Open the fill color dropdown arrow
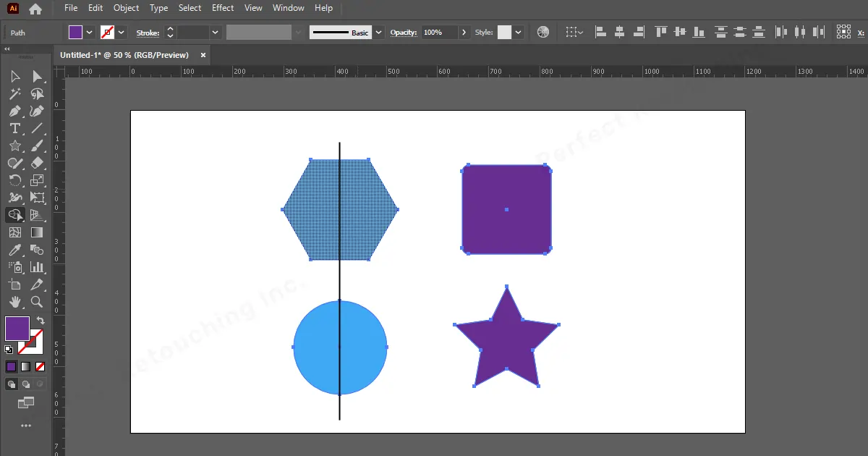Viewport: 868px width, 456px height. (90, 33)
